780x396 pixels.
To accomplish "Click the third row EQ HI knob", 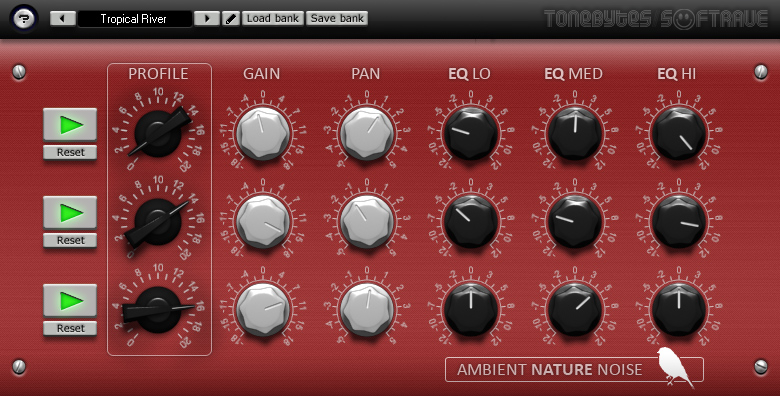I will click(x=679, y=309).
